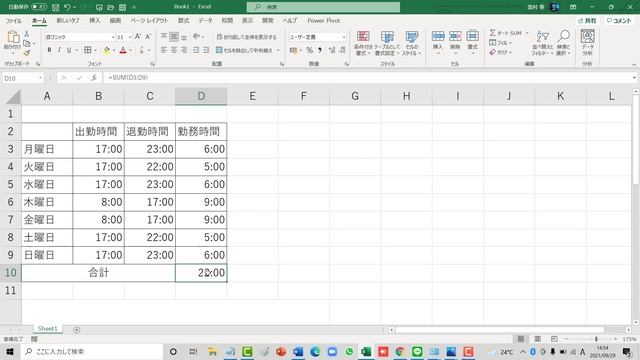Open the font name combo box
This screenshot has width=640, height=360.
tap(80, 37)
